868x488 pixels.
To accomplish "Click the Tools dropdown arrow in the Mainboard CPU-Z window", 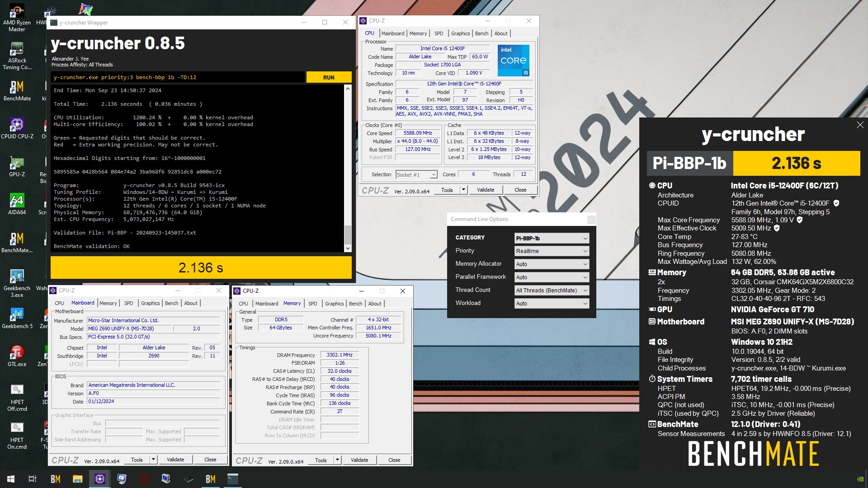I will pyautogui.click(x=153, y=460).
